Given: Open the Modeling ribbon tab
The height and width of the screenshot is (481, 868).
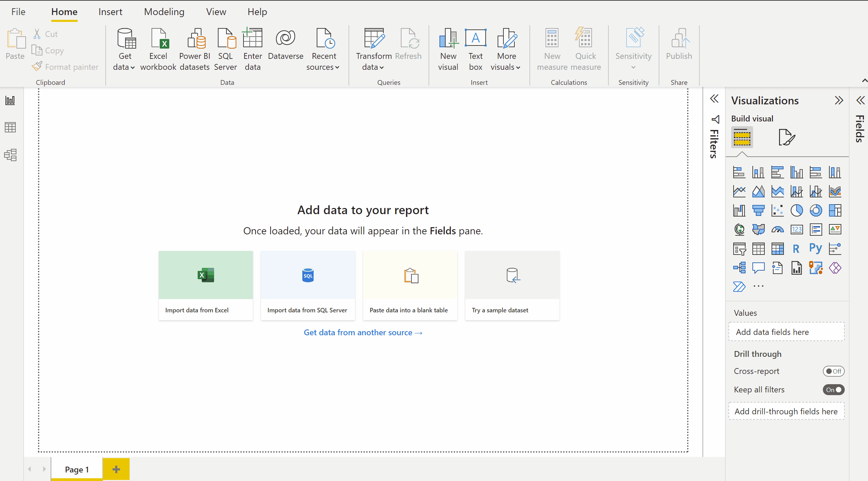Looking at the screenshot, I should pyautogui.click(x=164, y=12).
